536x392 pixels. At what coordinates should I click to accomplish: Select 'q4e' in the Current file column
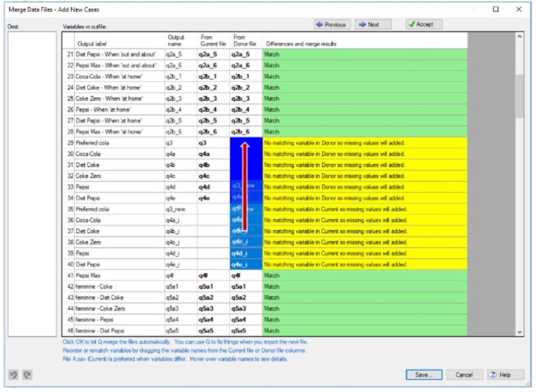204,198
